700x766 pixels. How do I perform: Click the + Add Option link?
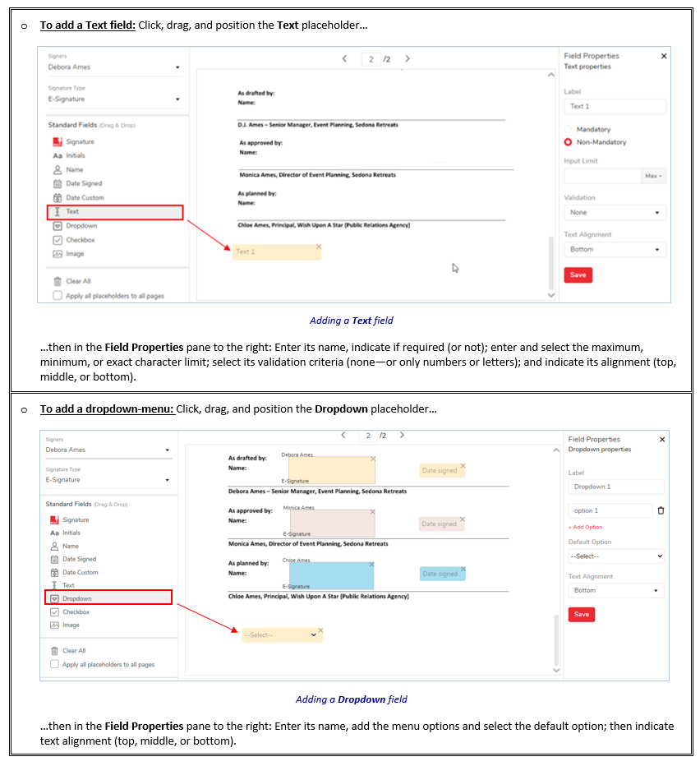coord(585,527)
